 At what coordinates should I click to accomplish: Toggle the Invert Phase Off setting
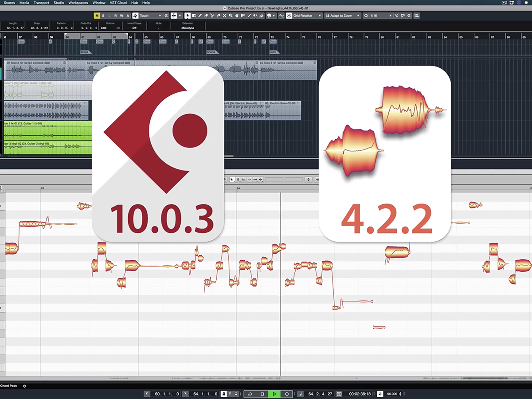pyautogui.click(x=134, y=28)
